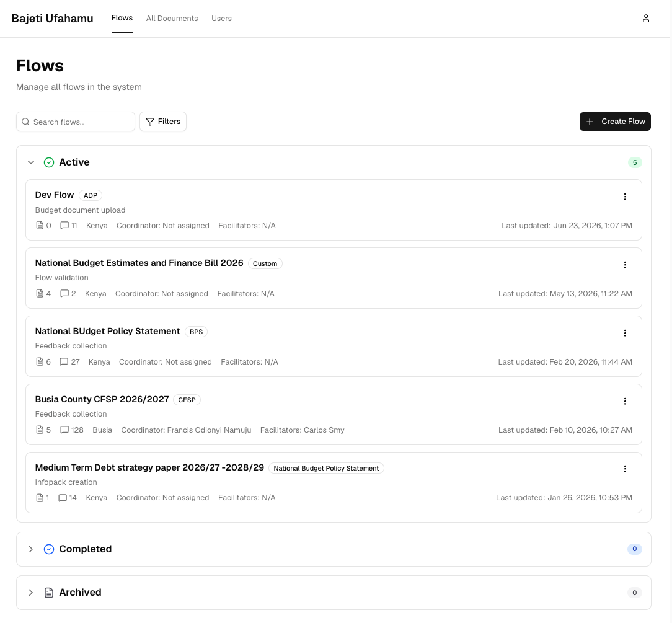This screenshot has width=672, height=623.
Task: Click the search magnifier icon
Action: (25, 122)
